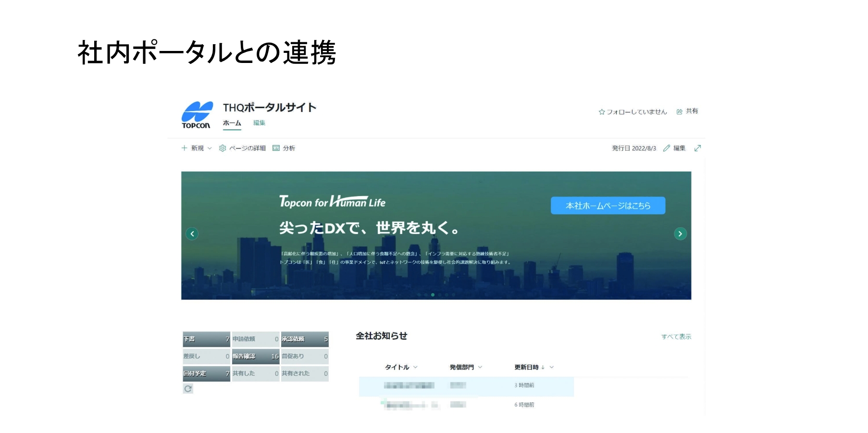Click the 3 時間前 update time
The width and height of the screenshot is (868, 433).
(x=524, y=385)
